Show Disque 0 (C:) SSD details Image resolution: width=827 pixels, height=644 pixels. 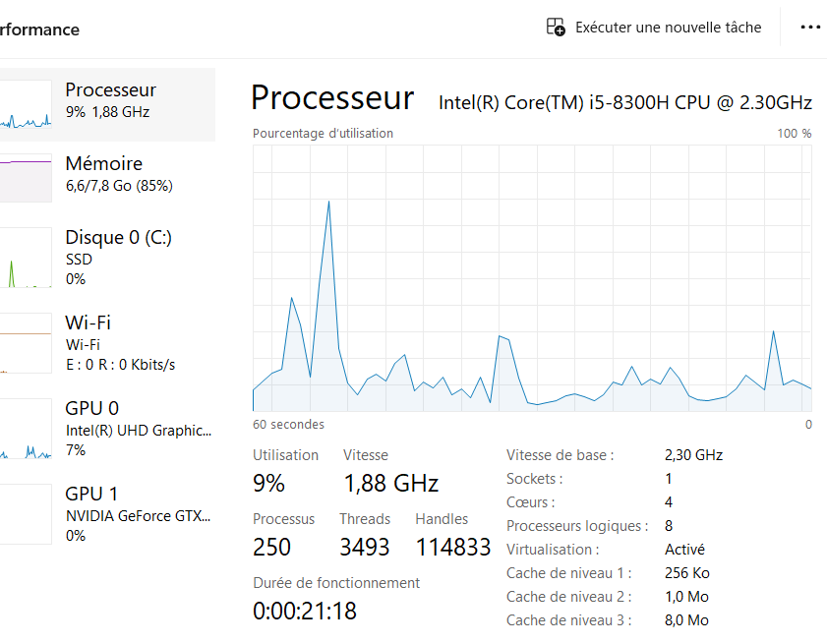click(118, 238)
